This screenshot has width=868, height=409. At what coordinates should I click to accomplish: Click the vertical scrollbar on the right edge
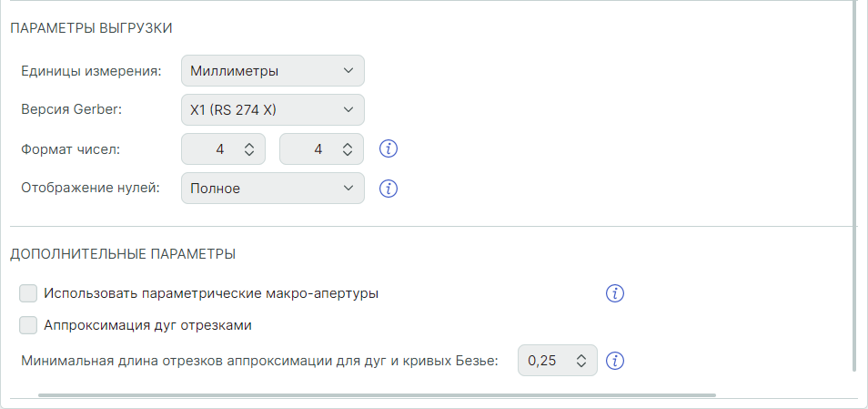point(854,182)
